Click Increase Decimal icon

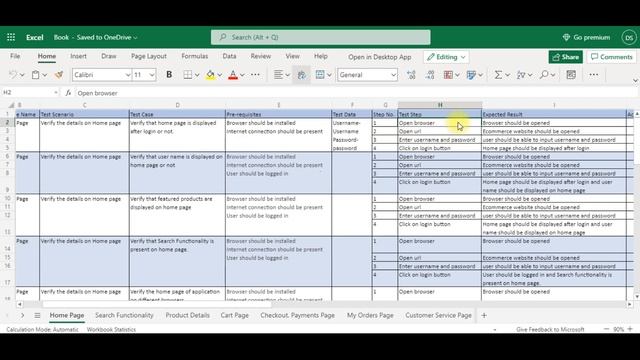[411, 75]
